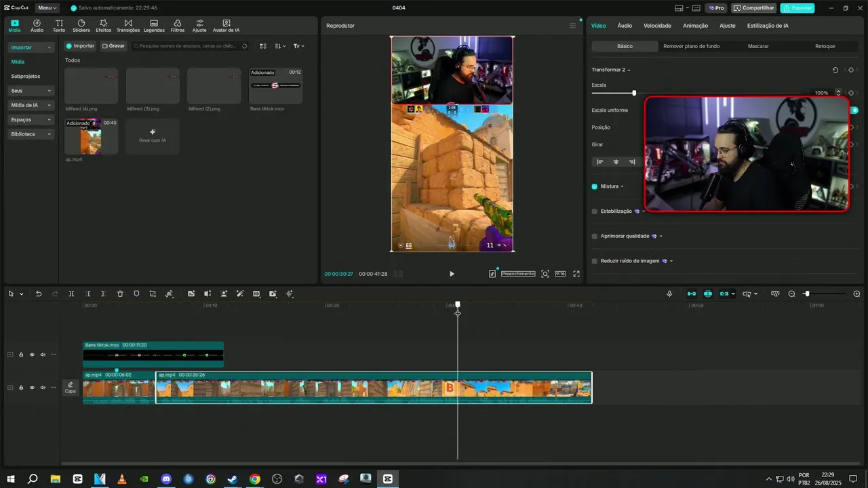
Task: Open the media sort order dropdown
Action: coord(281,46)
